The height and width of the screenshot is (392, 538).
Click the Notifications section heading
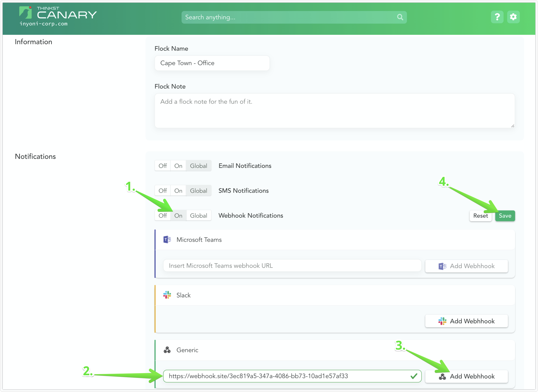coord(35,156)
